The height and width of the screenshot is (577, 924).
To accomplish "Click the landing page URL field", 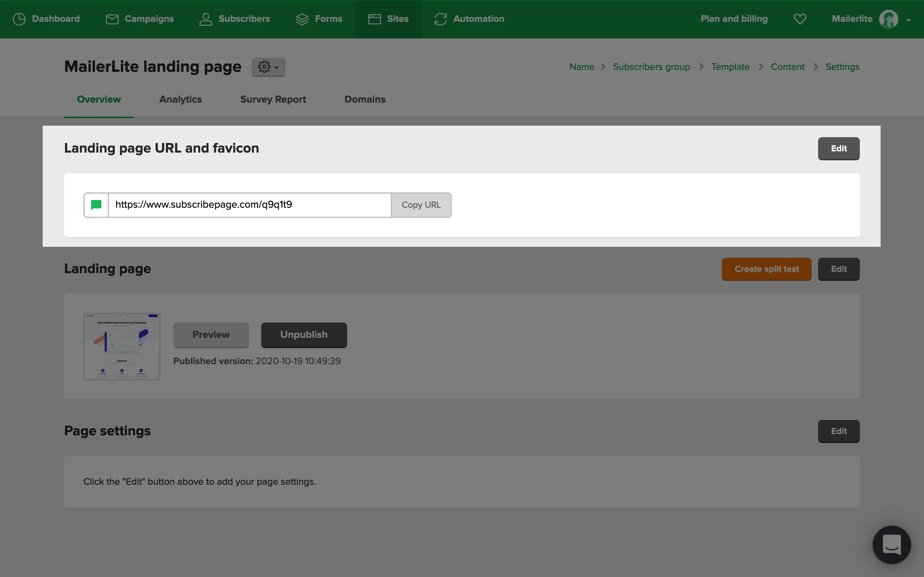I will point(250,205).
